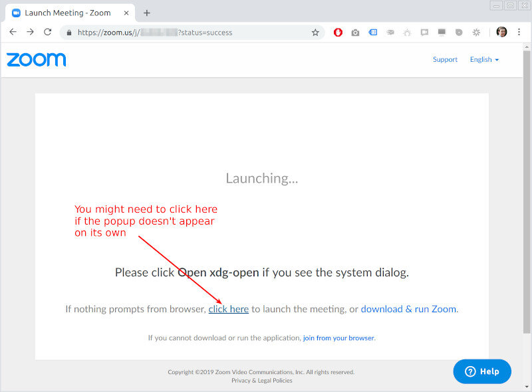Click the grey shield extension icon

[x=459, y=33]
